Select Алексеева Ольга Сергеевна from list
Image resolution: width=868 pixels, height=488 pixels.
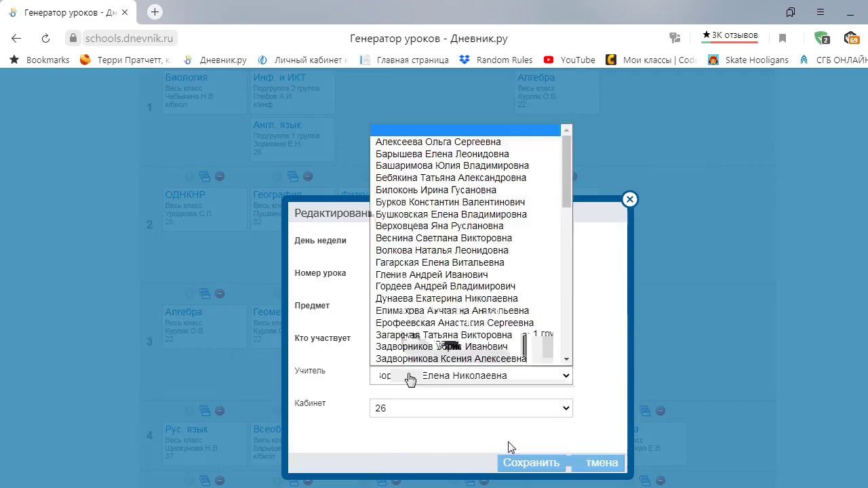click(x=466, y=142)
